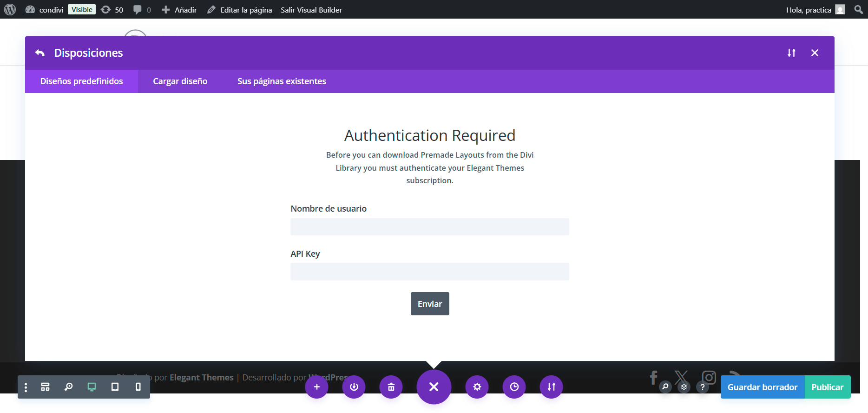Select desktop view icon
This screenshot has width=868, height=413.
click(x=92, y=387)
